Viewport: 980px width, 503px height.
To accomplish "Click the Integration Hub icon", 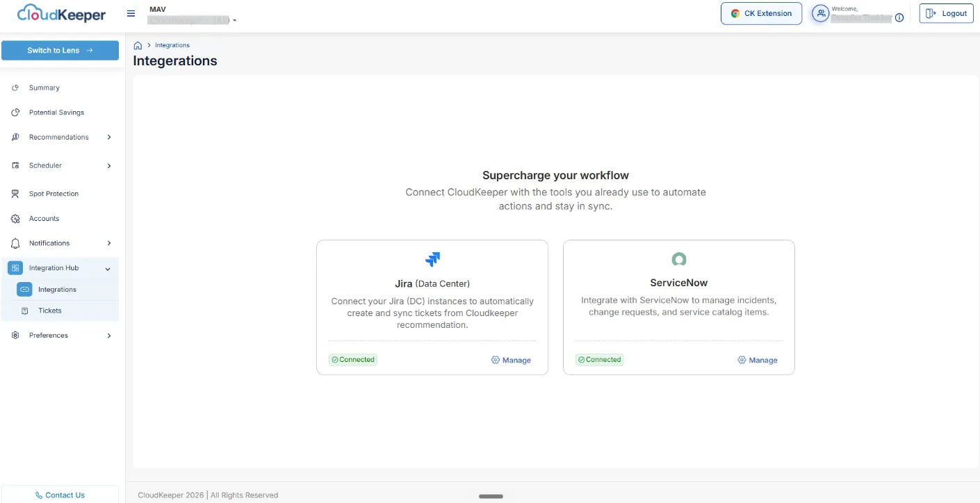I will [15, 268].
